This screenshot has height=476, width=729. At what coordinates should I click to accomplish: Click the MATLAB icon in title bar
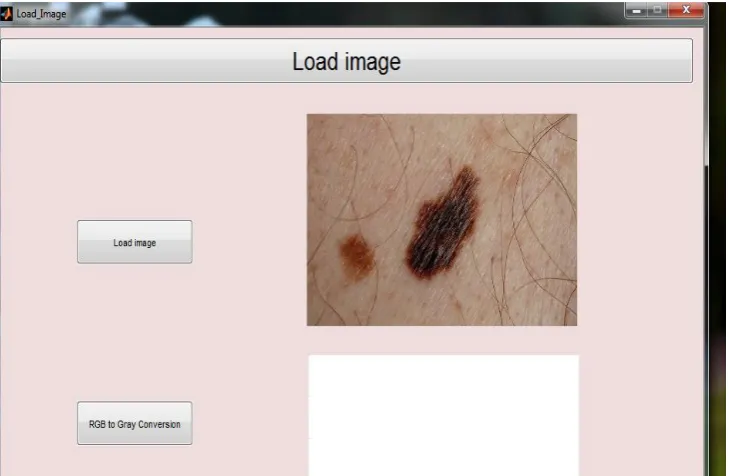(6, 14)
